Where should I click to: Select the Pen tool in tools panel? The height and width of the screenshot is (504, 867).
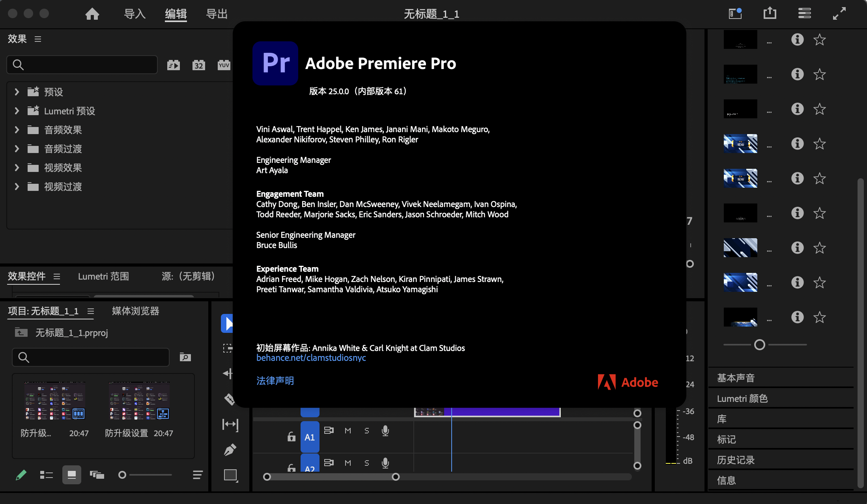pyautogui.click(x=230, y=450)
